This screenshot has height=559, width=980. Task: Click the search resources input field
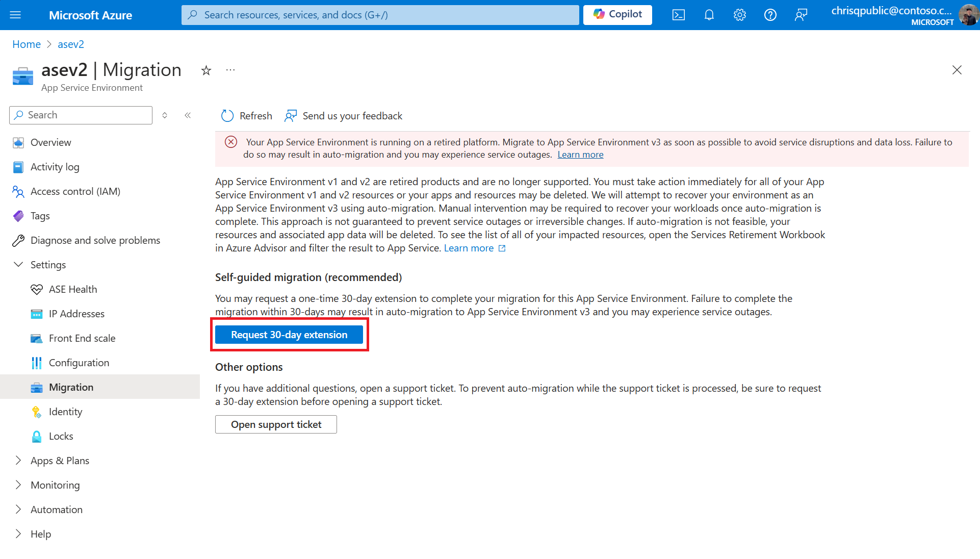pyautogui.click(x=380, y=15)
